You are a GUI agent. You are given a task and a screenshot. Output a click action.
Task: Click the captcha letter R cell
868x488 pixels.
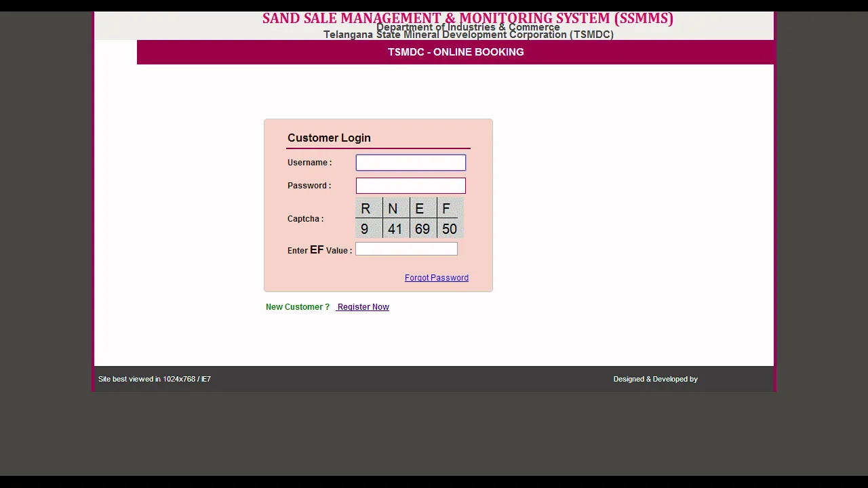tap(369, 208)
